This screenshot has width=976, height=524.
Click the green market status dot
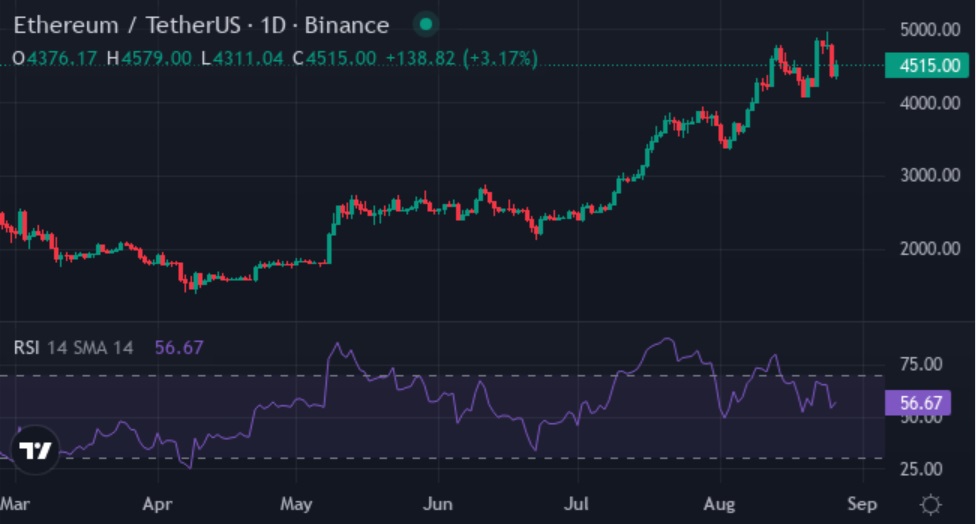pyautogui.click(x=426, y=24)
